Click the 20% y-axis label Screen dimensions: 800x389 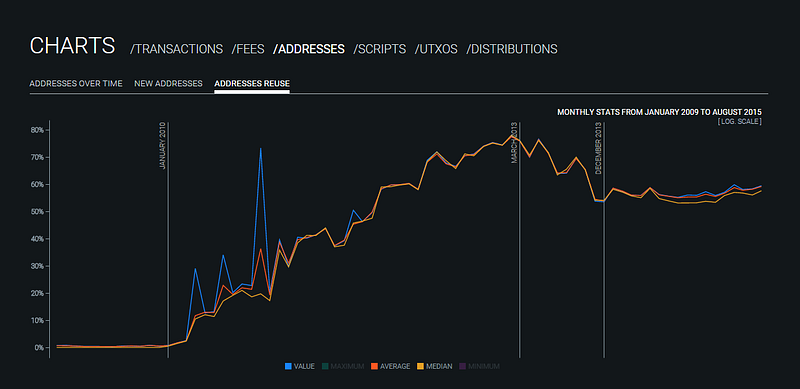37,293
